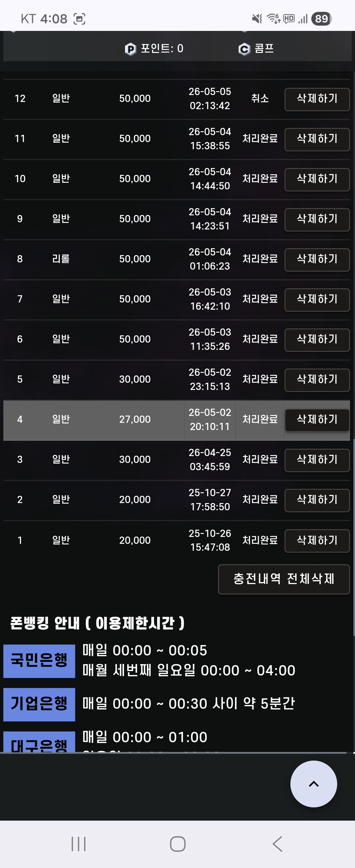This screenshot has height=868, width=355.
Task: Click 충전내역 전체삭제 button
Action: [284, 579]
